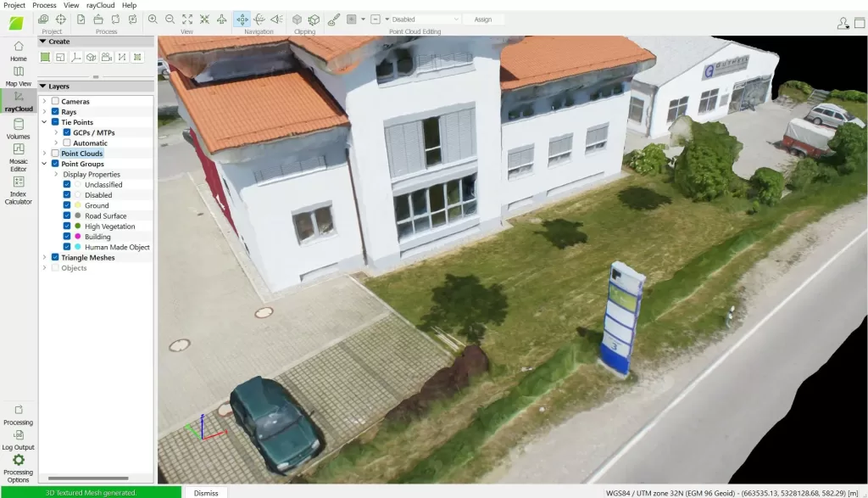Select the trackball navigation mode

pos(259,20)
